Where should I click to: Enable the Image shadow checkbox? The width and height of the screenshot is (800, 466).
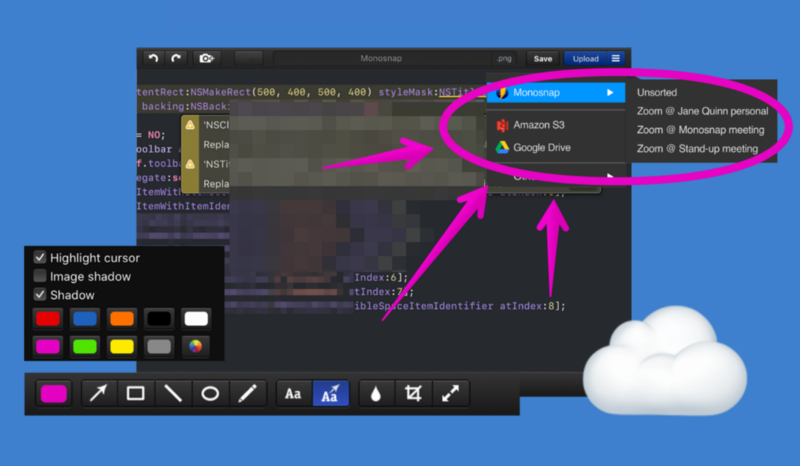coord(41,276)
